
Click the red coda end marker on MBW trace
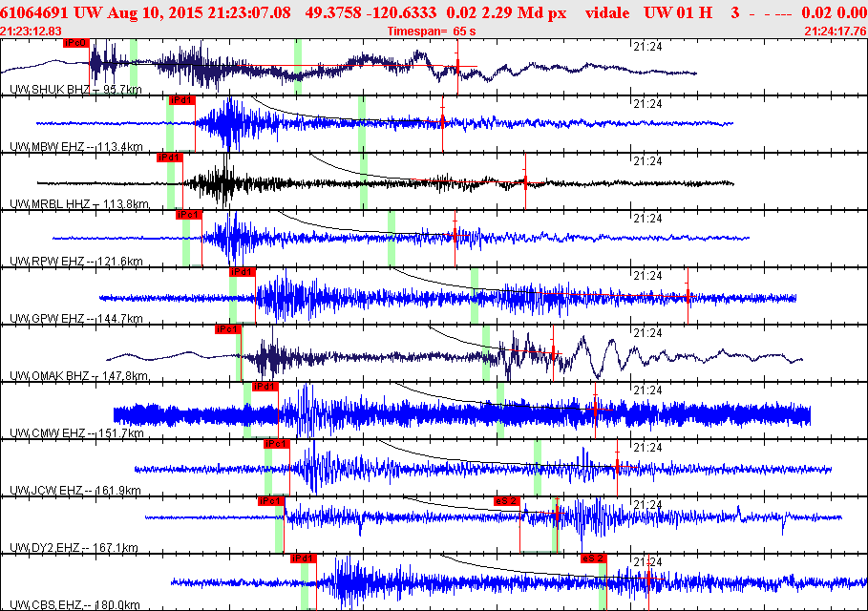coord(442,122)
